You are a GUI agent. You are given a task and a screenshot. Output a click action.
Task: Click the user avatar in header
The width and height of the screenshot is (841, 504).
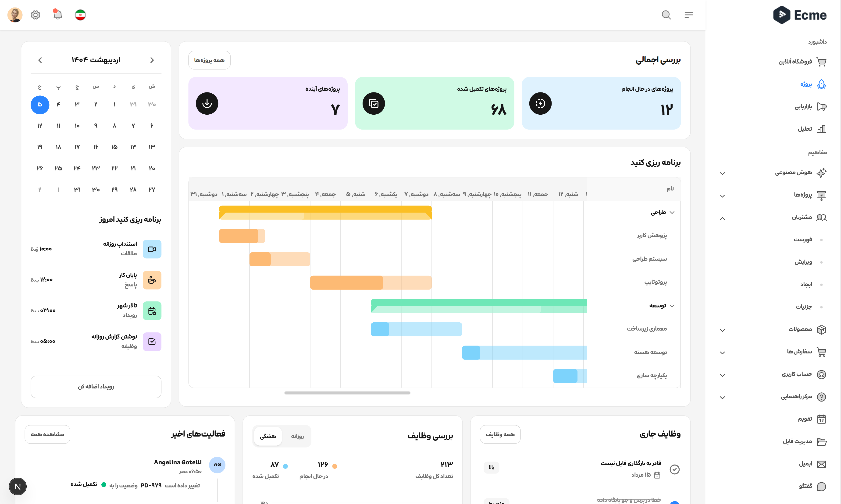coord(15,15)
